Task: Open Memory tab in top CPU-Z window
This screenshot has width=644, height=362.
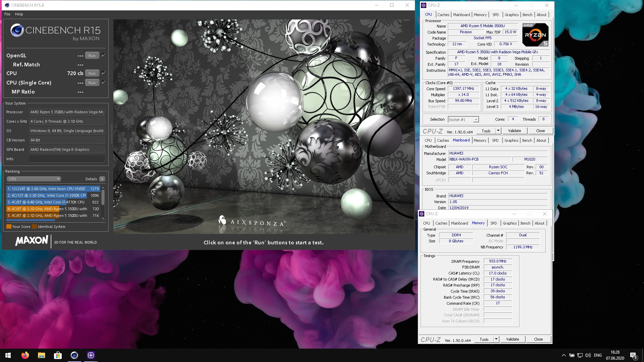Action: coord(480,15)
